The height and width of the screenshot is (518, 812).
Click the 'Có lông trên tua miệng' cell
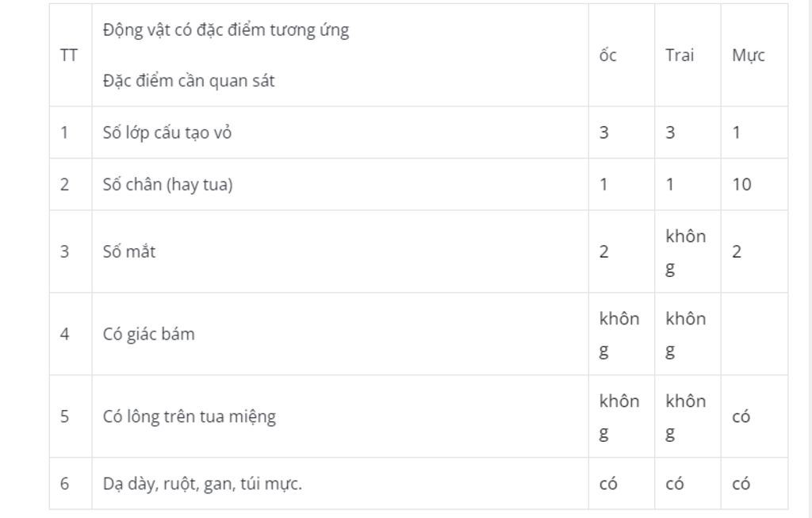tap(340, 416)
